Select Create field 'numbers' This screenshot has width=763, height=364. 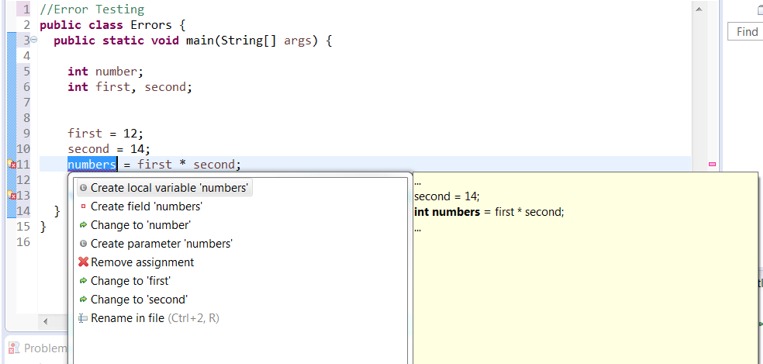pos(140,206)
